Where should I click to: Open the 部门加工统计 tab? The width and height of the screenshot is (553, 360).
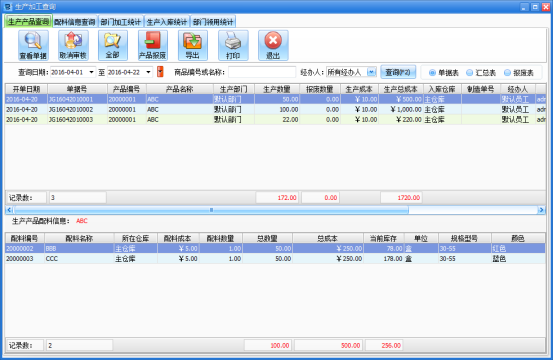pos(121,22)
